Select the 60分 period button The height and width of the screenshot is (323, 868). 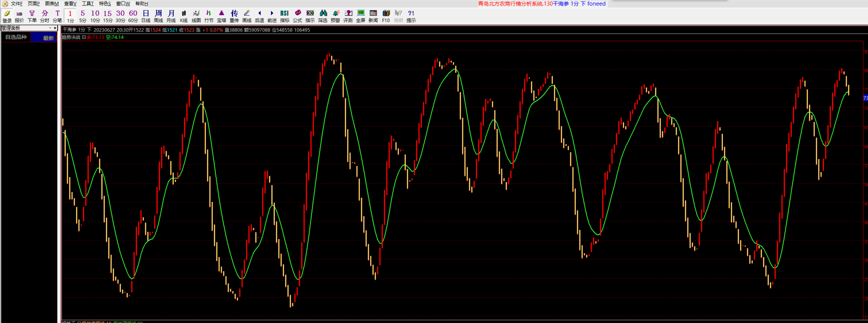pos(133,16)
